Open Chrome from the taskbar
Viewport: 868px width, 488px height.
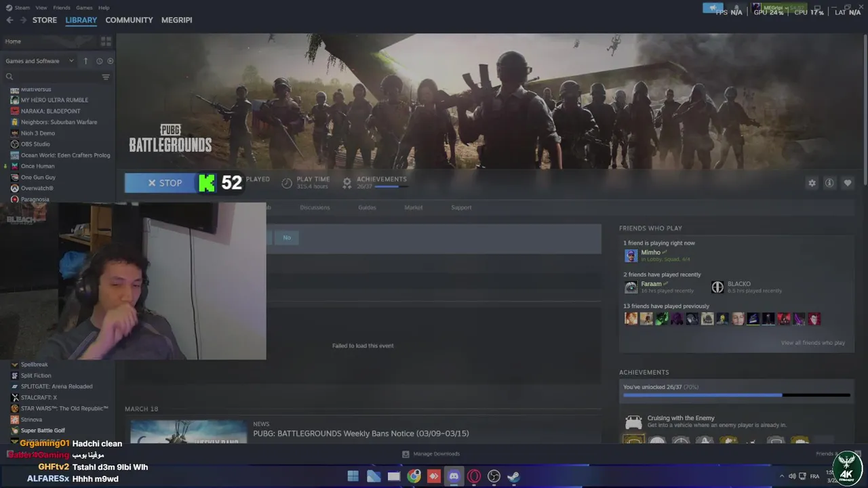click(x=414, y=476)
